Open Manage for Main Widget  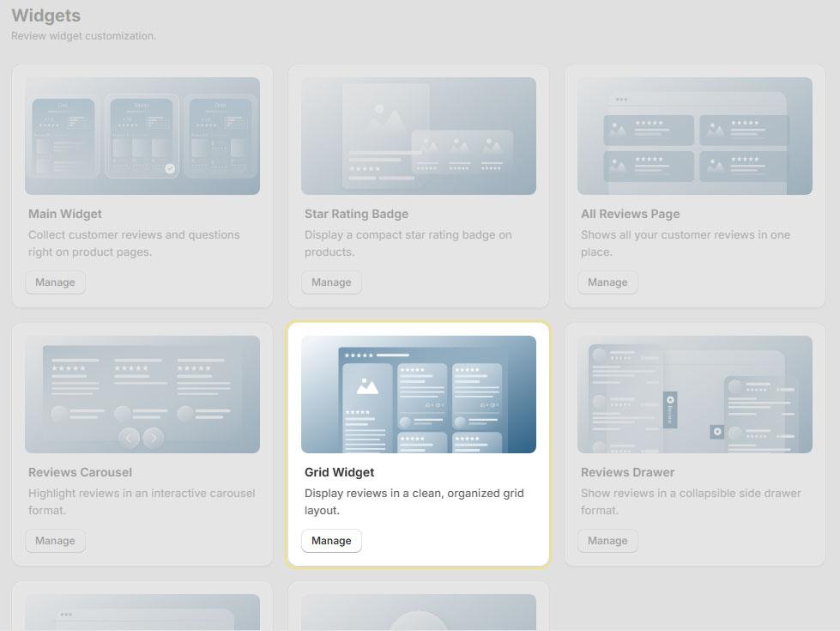(55, 282)
